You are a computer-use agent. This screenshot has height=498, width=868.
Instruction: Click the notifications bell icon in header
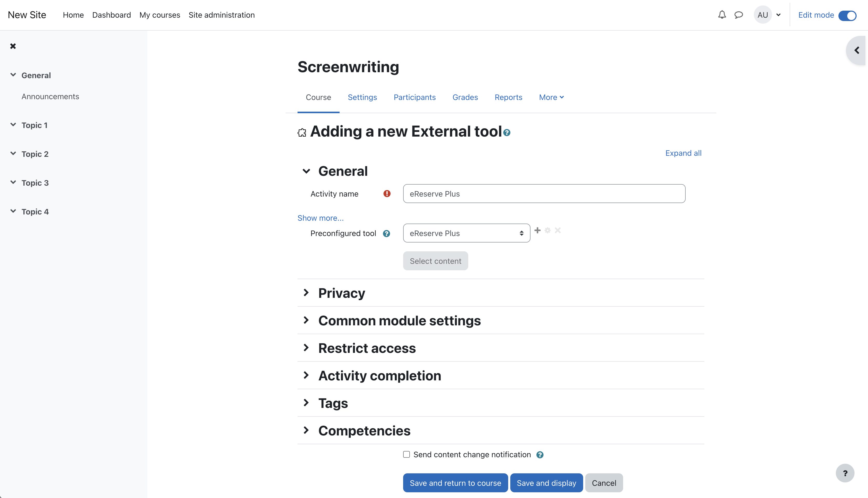point(722,15)
